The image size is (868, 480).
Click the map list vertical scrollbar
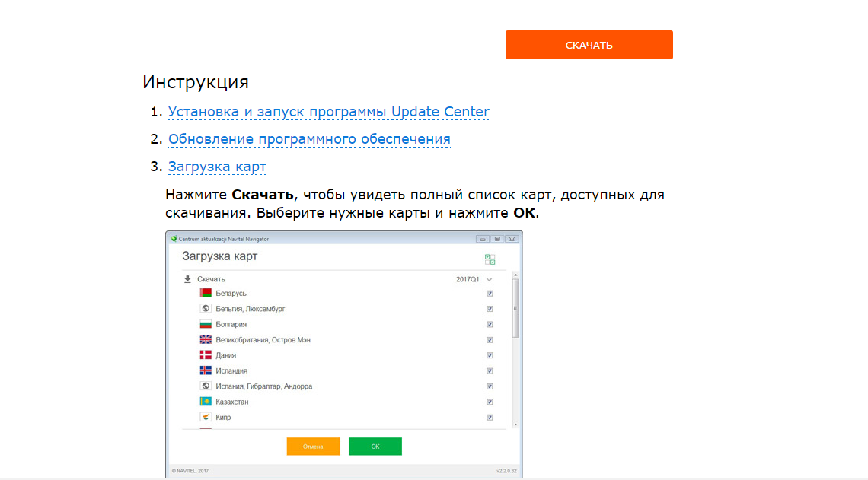[x=515, y=308]
